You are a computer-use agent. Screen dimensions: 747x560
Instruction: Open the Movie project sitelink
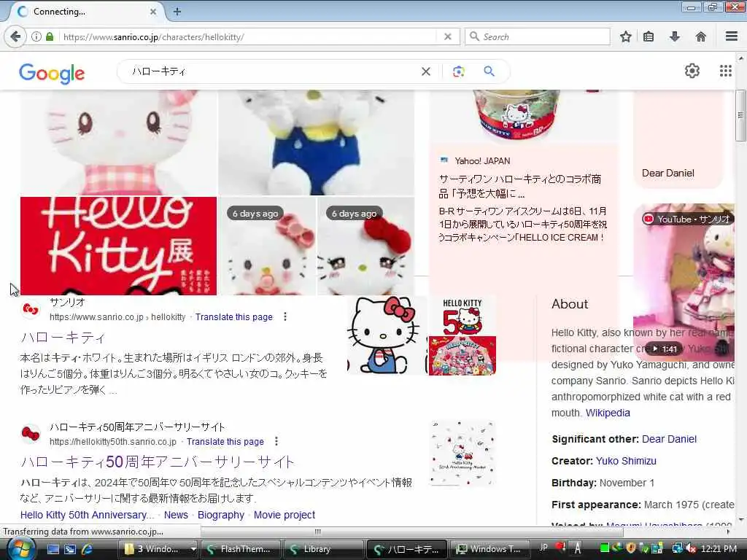tap(285, 515)
